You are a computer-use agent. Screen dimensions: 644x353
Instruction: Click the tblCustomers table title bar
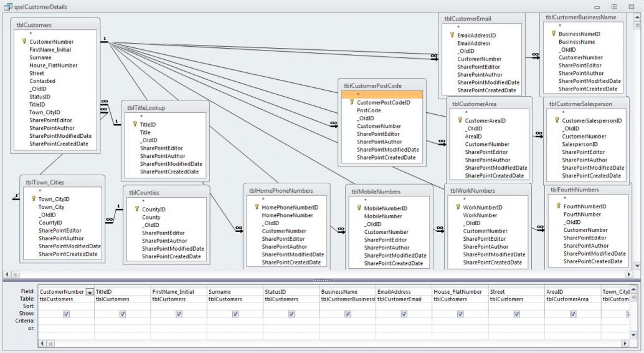55,25
